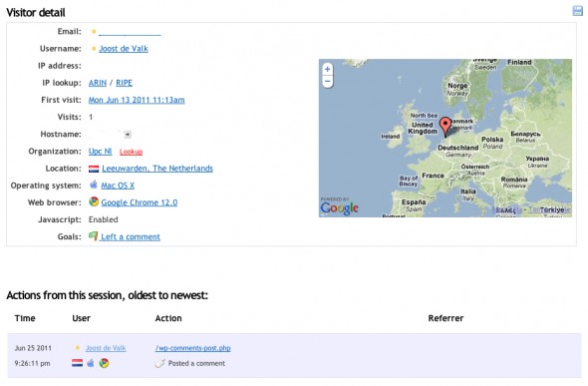588x386 pixels.
Task: Open the RIPE IP lookup link
Action: (125, 83)
